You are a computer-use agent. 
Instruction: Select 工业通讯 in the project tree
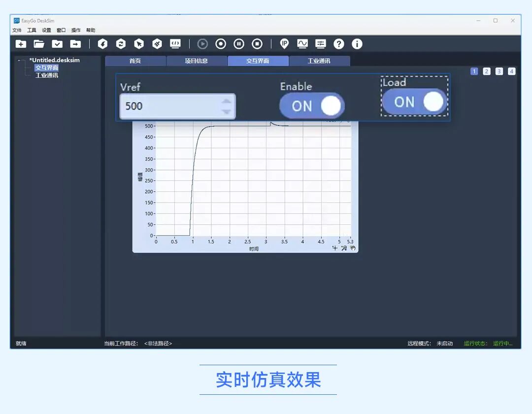47,75
